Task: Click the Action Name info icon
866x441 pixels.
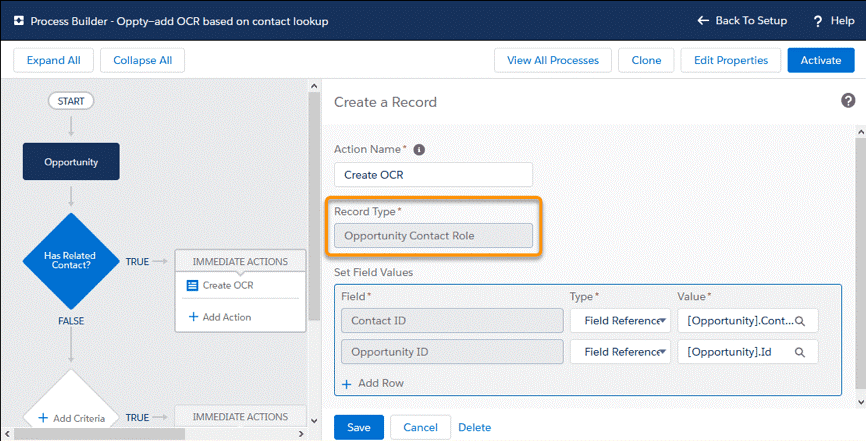Action: point(419,150)
